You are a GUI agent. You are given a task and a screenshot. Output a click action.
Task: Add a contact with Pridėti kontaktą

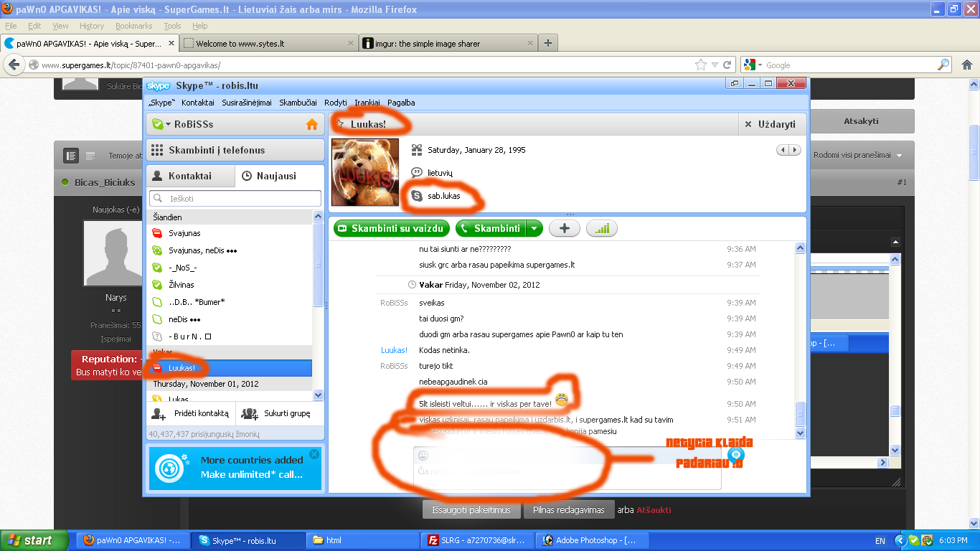(x=190, y=414)
